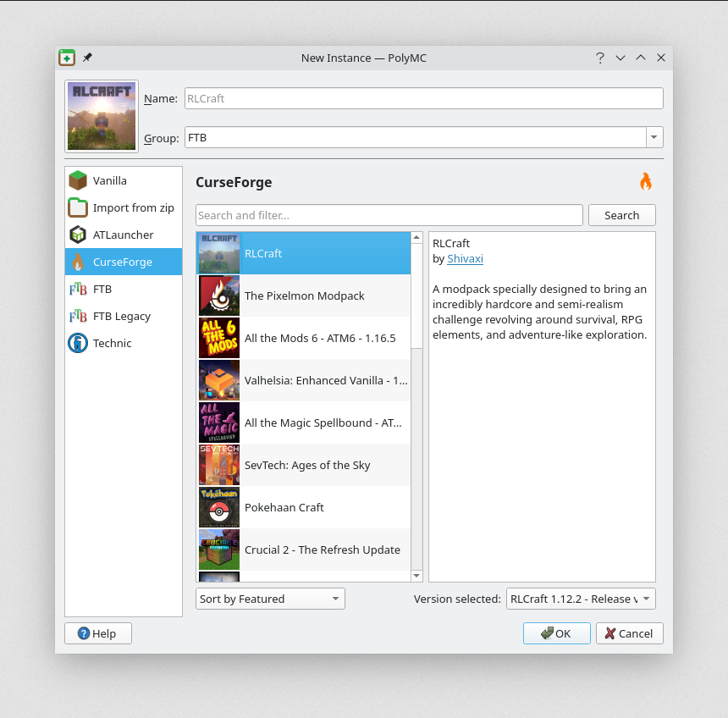This screenshot has width=728, height=718.
Task: Select the Vanilla grass block source
Action: [x=124, y=180]
